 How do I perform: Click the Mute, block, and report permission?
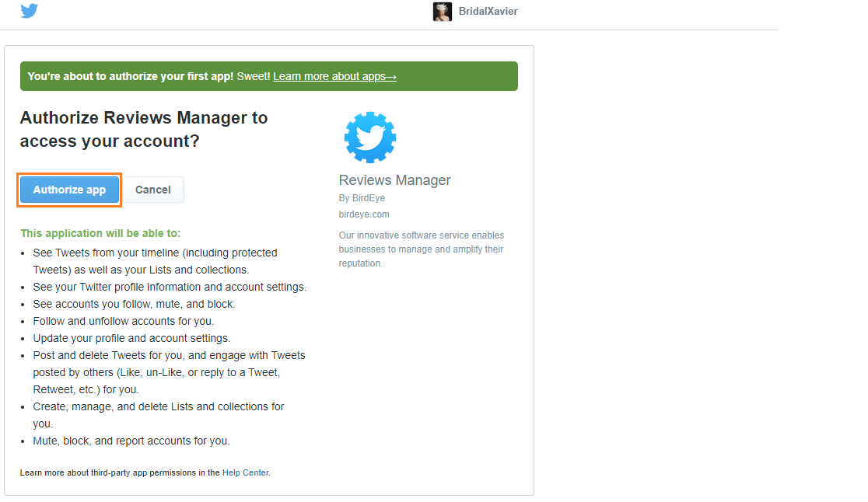(131, 441)
